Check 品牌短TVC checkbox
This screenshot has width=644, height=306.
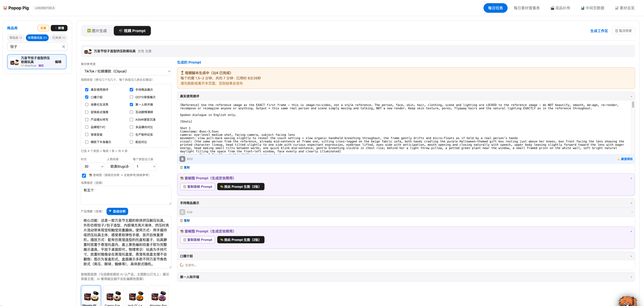pyautogui.click(x=87, y=127)
